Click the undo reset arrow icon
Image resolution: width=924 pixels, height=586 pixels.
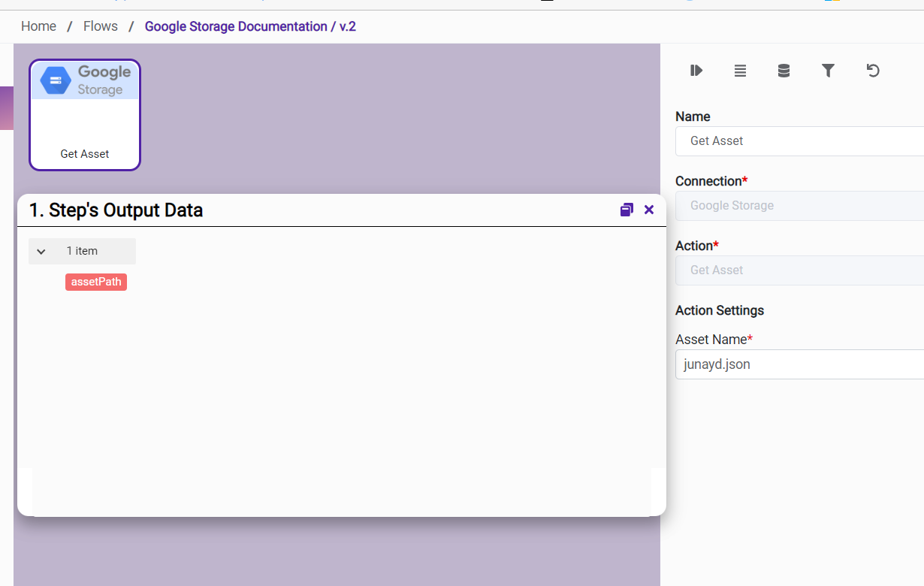tap(872, 71)
